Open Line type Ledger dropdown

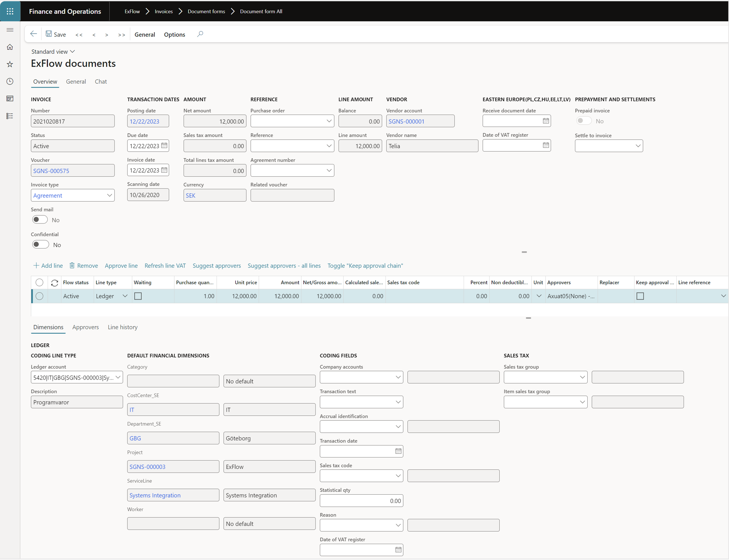125,296
